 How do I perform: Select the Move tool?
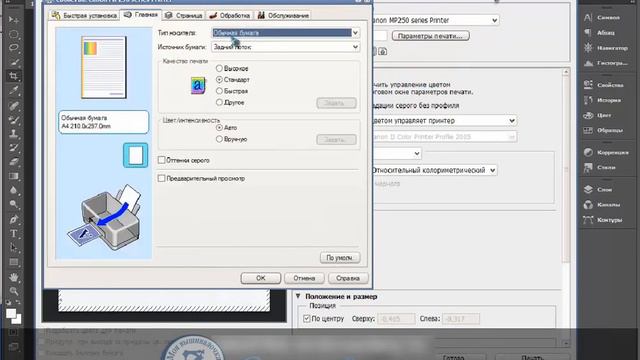point(13,20)
